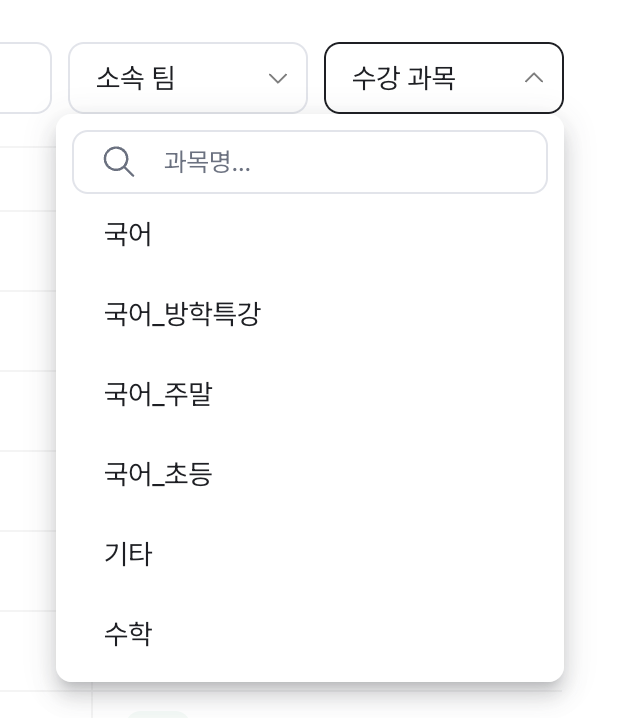This screenshot has height=718, width=618.
Task: Choose the 국어_방학특강 option
Action: [310, 314]
